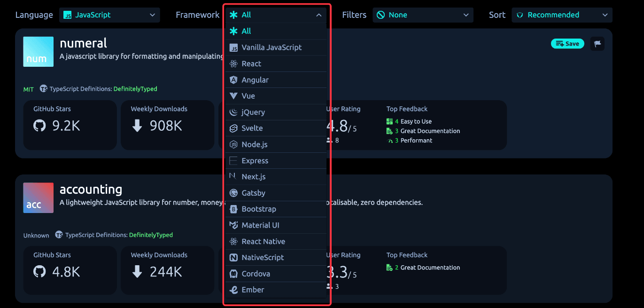The height and width of the screenshot is (308, 644).
Task: Click Performant feedback tag
Action: [409, 141]
